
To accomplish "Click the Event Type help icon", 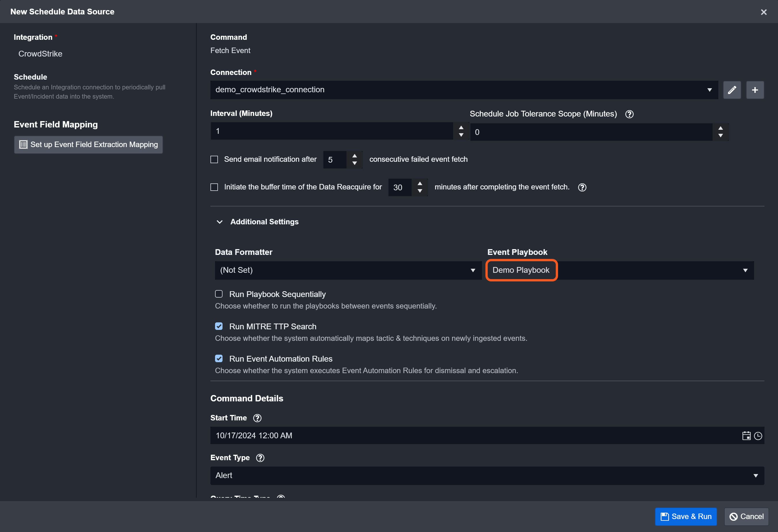I will click(x=260, y=458).
